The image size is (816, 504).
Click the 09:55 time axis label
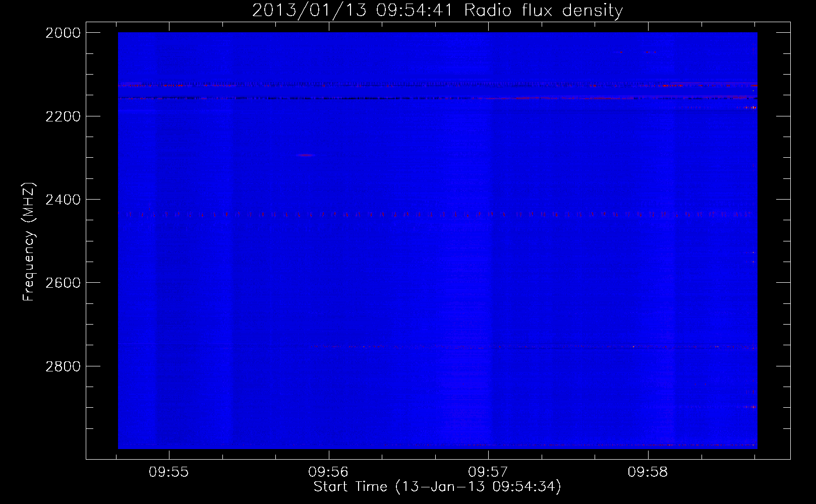(x=168, y=472)
